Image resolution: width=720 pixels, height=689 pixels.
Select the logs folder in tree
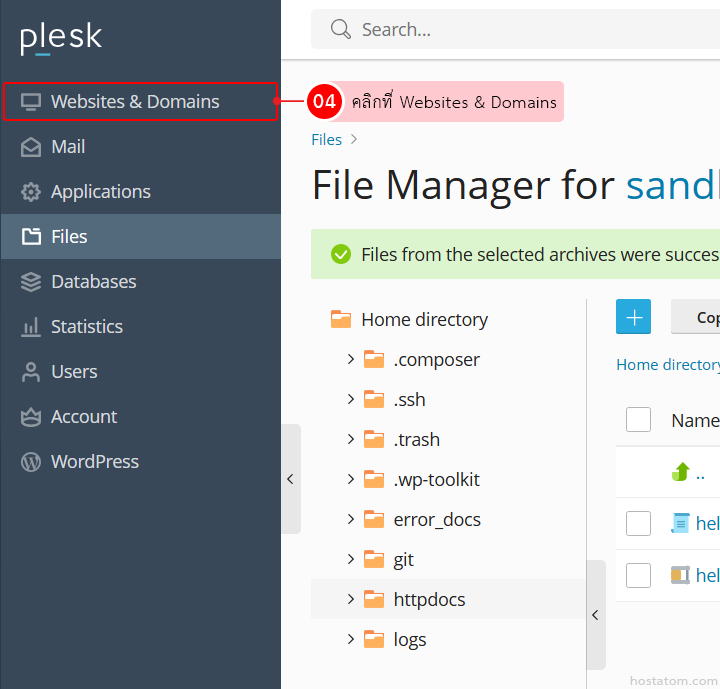tap(410, 639)
